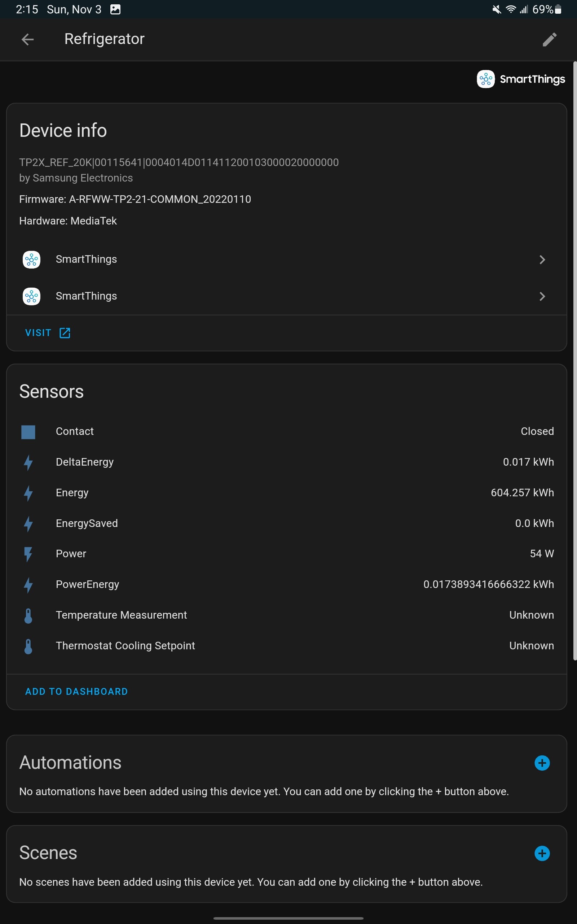The image size is (577, 924).
Task: Click the DeltaEnergy lightning bolt icon
Action: pos(28,463)
